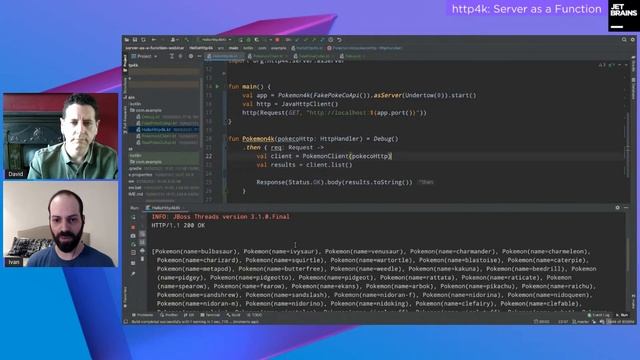Click the Pokemon4k function name in editor
Viewport: 640px width, 360px height.
point(258,139)
